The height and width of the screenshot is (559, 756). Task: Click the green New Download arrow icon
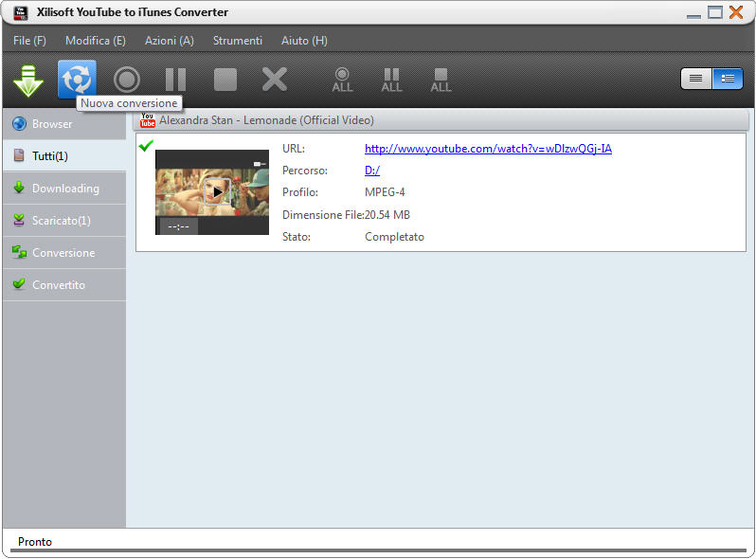(x=28, y=81)
